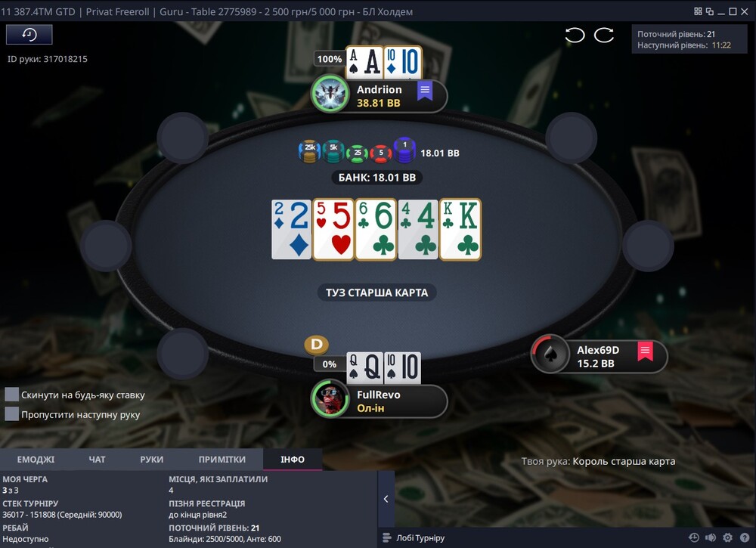
Task: Enable "Пропустити наступну руку" checkbox
Action: (11, 413)
